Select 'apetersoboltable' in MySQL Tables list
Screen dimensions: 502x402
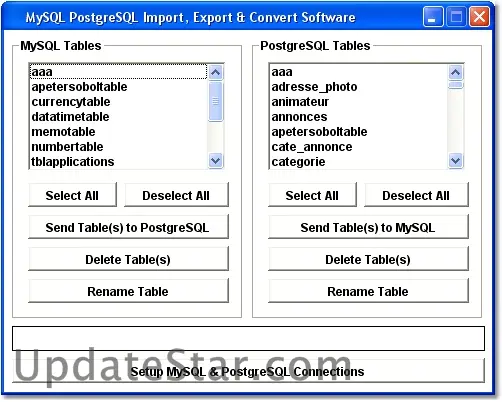click(x=118, y=87)
